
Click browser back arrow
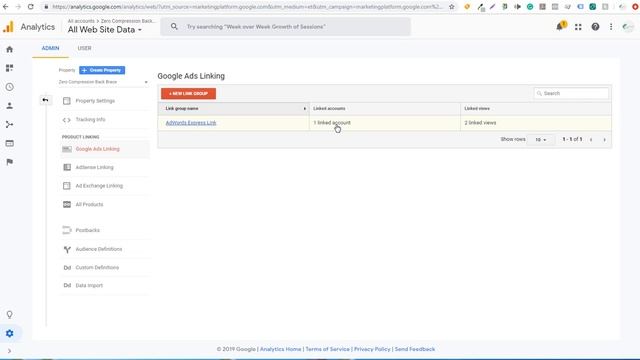click(x=6, y=7)
